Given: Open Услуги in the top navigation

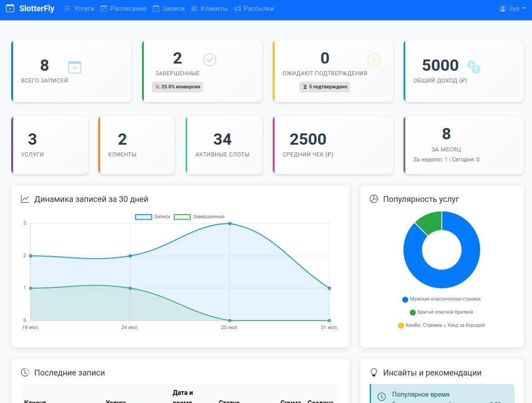Looking at the screenshot, I should pyautogui.click(x=79, y=9).
